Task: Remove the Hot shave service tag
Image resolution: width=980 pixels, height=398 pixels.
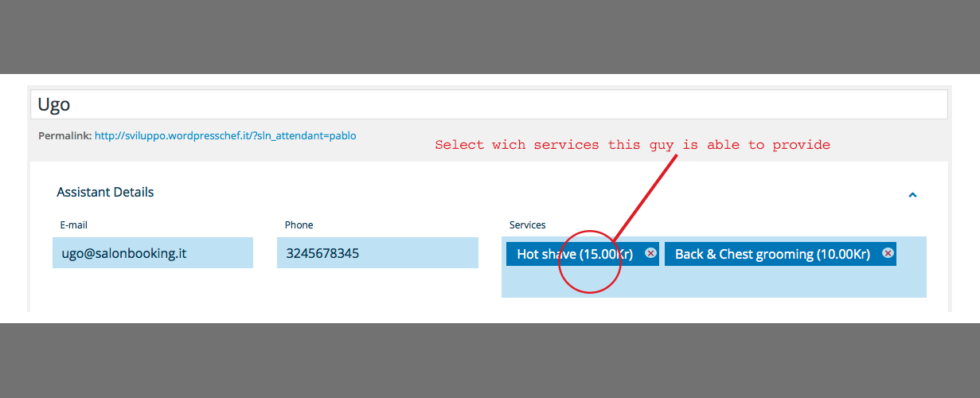Action: click(x=650, y=253)
